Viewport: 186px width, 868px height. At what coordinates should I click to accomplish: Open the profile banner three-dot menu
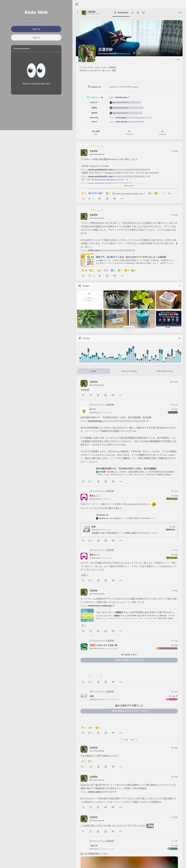click(x=178, y=60)
